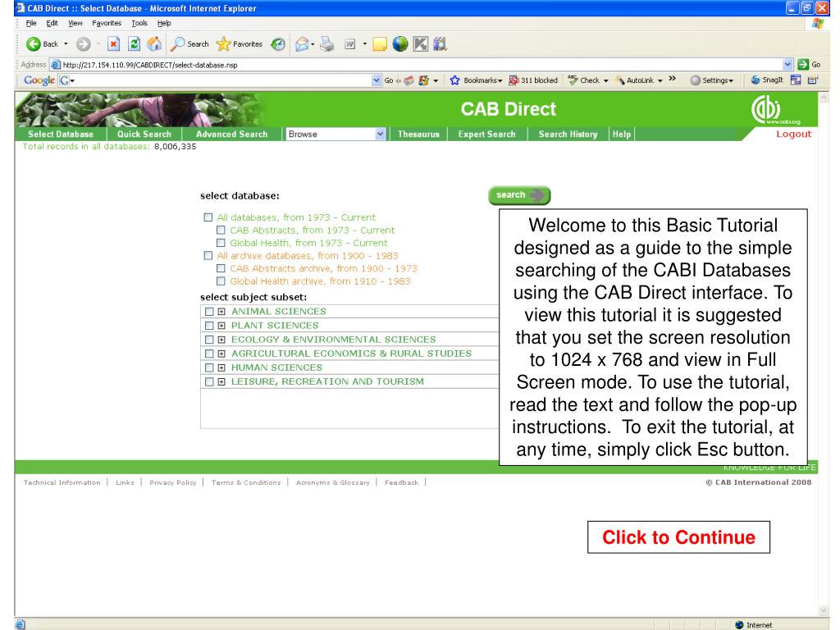Expand AGRICULTURAL ECONOMICS & RURAL STUDIES subset

(221, 354)
